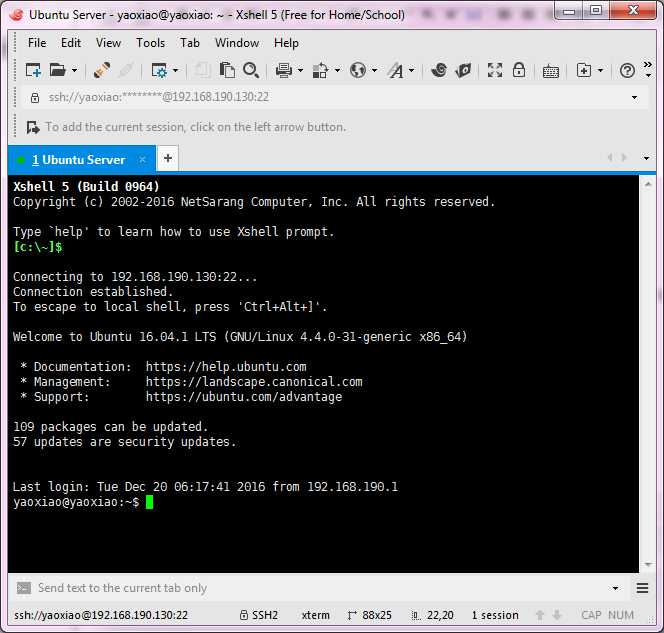Expand the Color scheme dropdown arrow

click(x=338, y=70)
